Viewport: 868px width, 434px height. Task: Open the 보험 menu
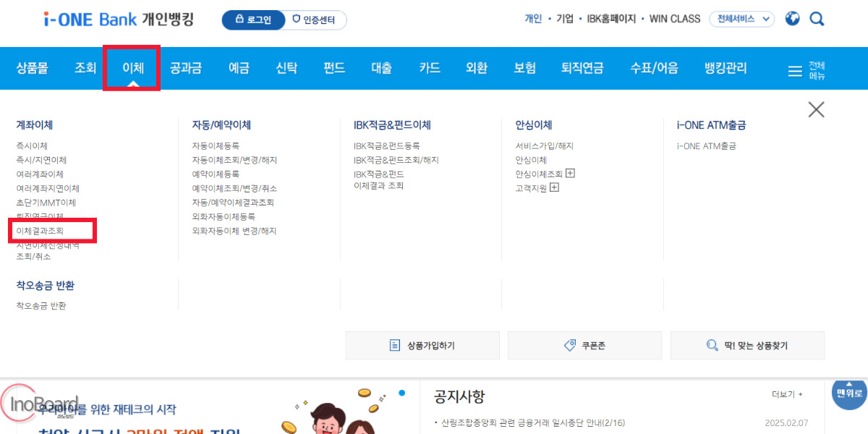click(525, 69)
